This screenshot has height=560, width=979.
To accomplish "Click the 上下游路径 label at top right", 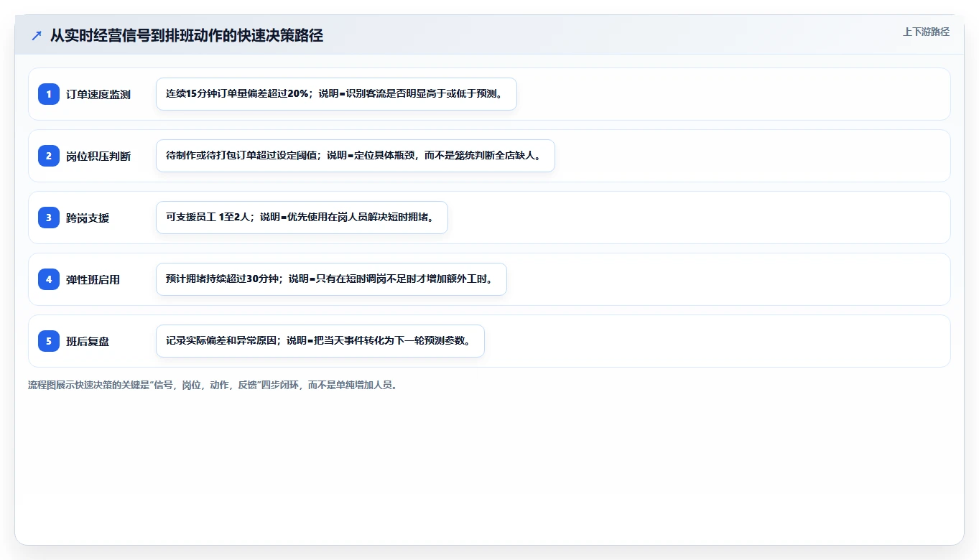I will tap(926, 32).
